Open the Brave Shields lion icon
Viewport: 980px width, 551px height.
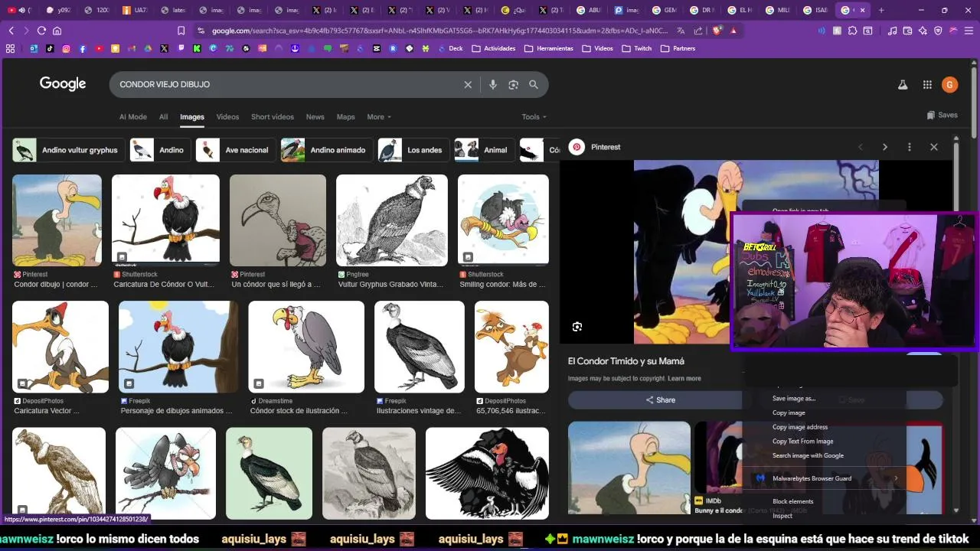coord(717,31)
